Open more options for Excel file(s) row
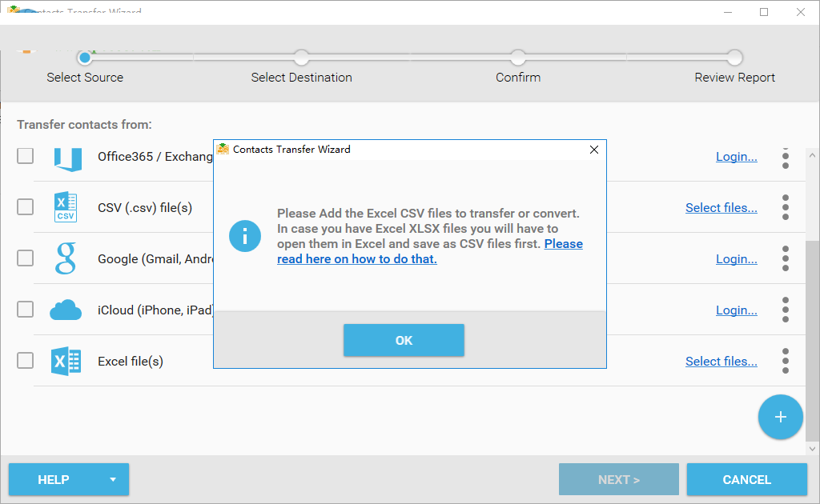The height and width of the screenshot is (504, 820). 786,361
